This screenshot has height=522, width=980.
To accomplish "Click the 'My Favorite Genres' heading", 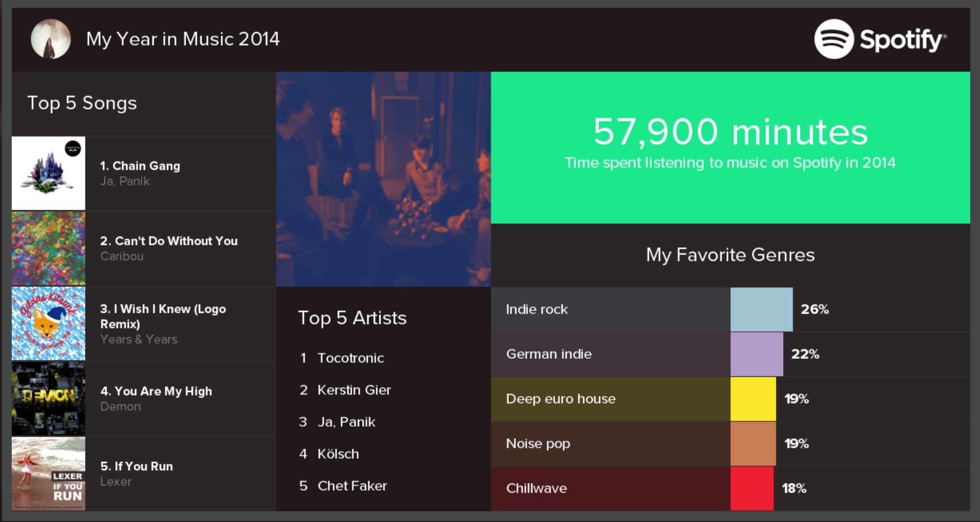I will coord(730,255).
